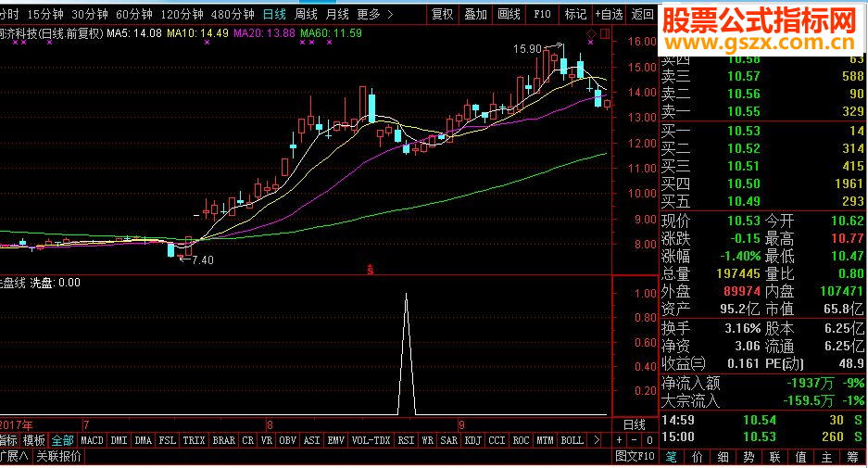Switch to the CCI indicator
Image resolution: width=868 pixels, height=468 pixels.
(x=497, y=441)
